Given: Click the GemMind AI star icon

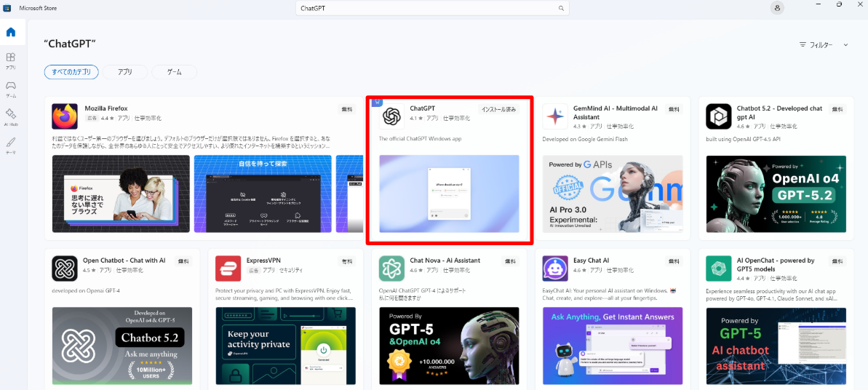Looking at the screenshot, I should click(555, 116).
